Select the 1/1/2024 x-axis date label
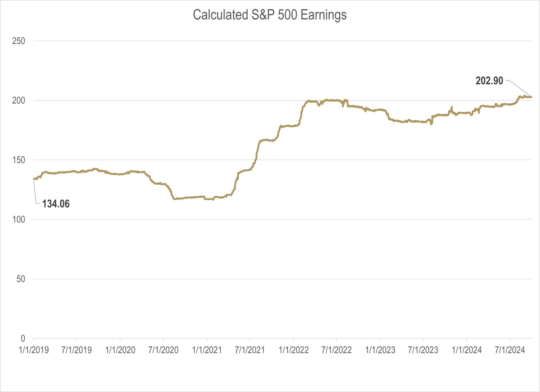The width and height of the screenshot is (540, 392). (x=467, y=350)
